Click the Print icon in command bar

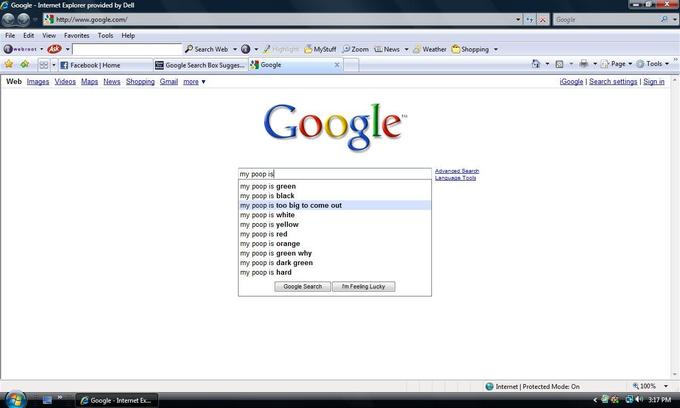(584, 64)
